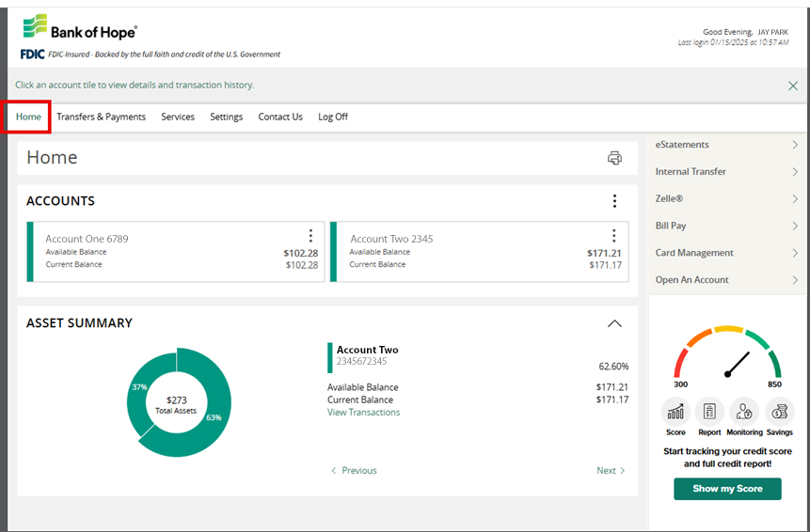Click the ASSET SUMMARY heading
The image size is (810, 532).
80,323
